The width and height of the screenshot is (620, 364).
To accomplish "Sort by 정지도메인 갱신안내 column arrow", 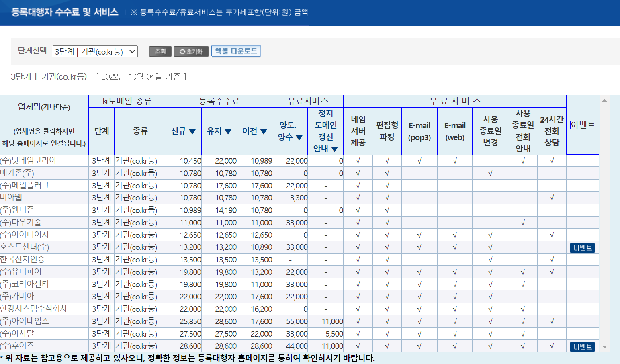I will pos(335,149).
